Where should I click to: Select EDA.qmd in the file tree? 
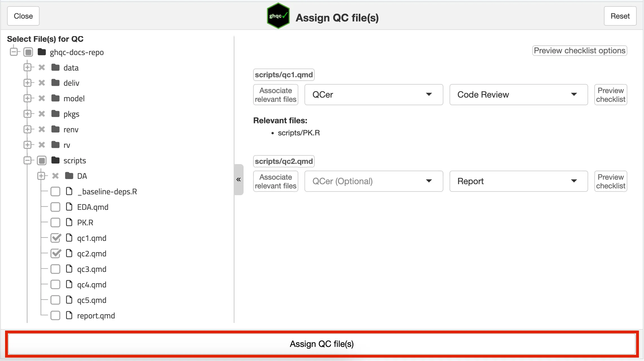pos(93,207)
